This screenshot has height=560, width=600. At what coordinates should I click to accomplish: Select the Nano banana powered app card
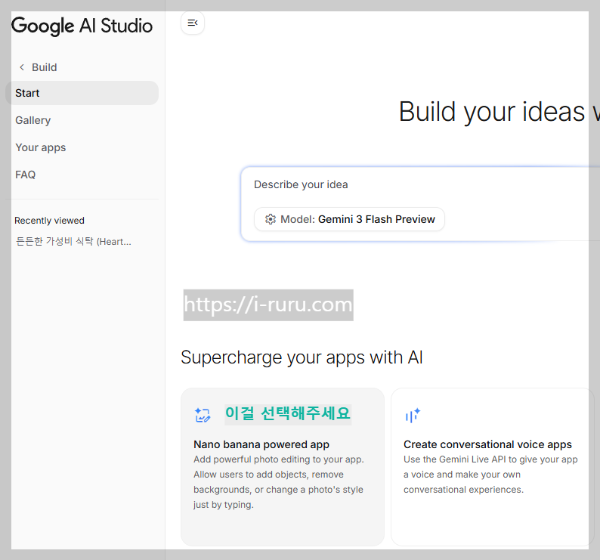tap(282, 467)
